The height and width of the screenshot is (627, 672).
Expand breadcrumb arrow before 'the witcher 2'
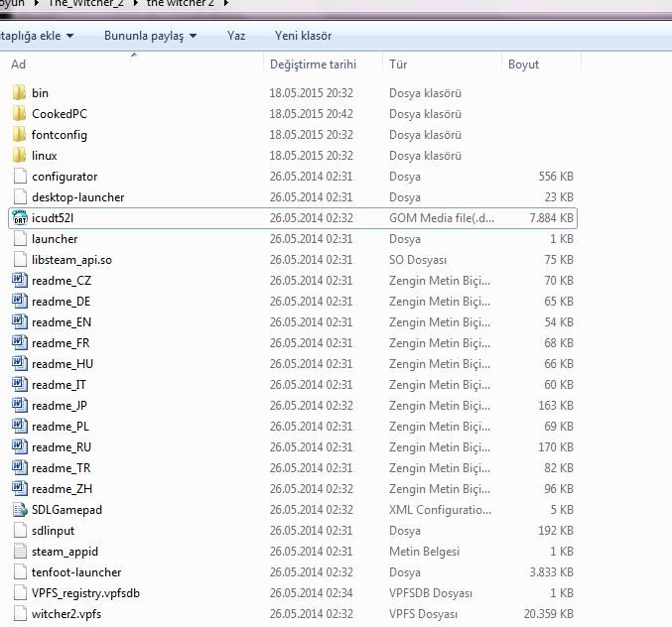pyautogui.click(x=135, y=3)
